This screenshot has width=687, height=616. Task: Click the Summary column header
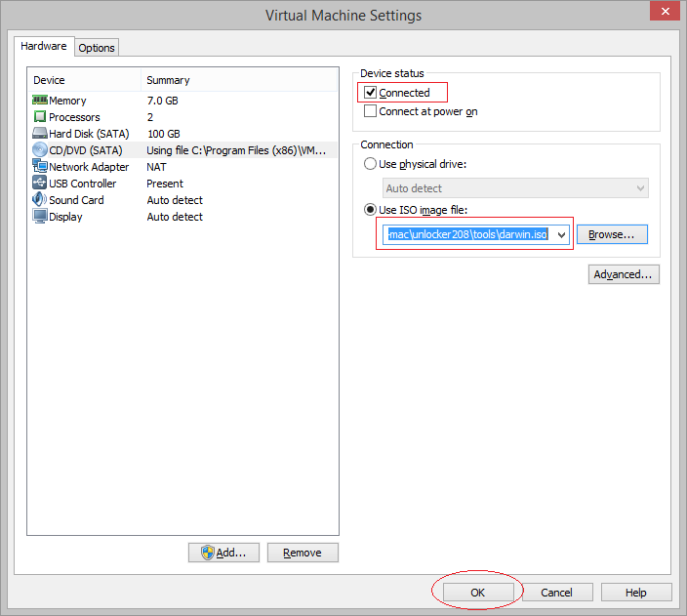tap(239, 80)
